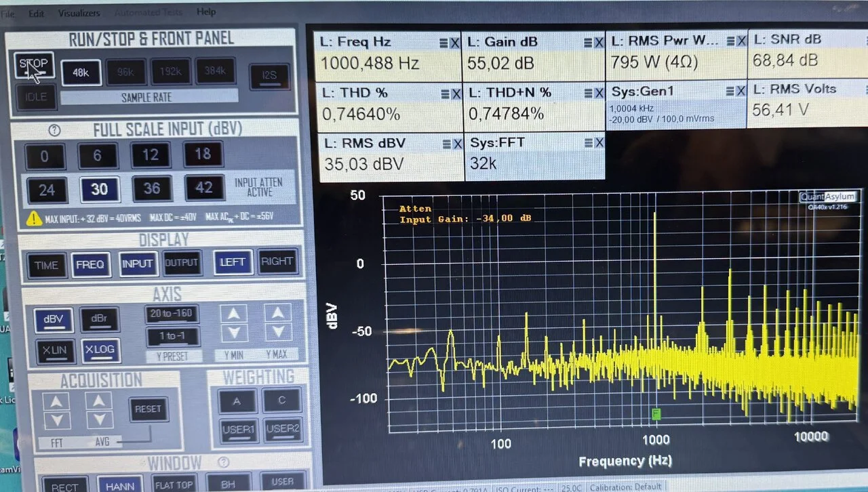Enable A weighting filter
Viewport: 868px width, 492px height.
pos(237,401)
